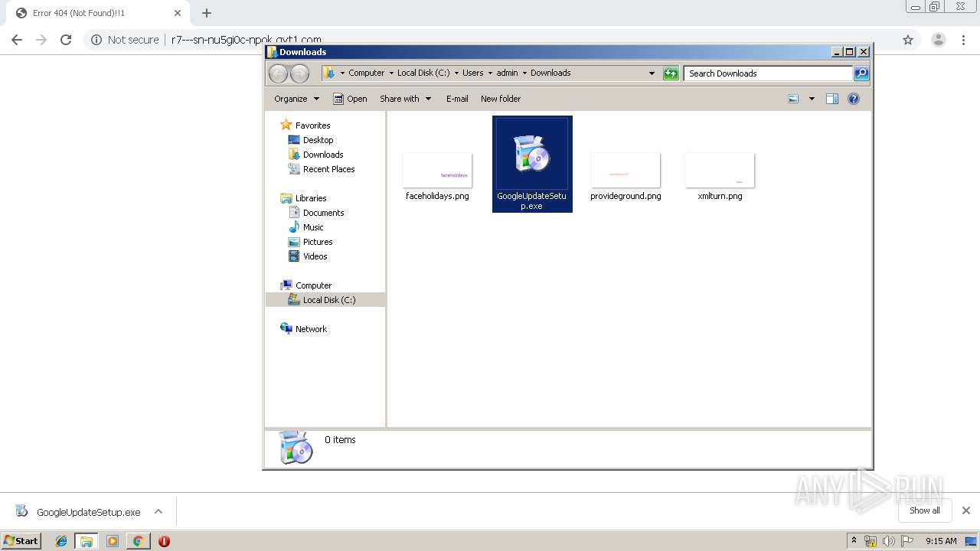The width and height of the screenshot is (980, 551).
Task: Refresh the Downloads folder view
Action: (671, 73)
